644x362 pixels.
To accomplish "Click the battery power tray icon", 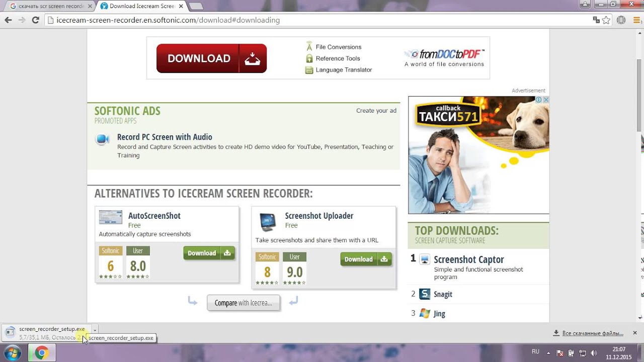I will [572, 353].
